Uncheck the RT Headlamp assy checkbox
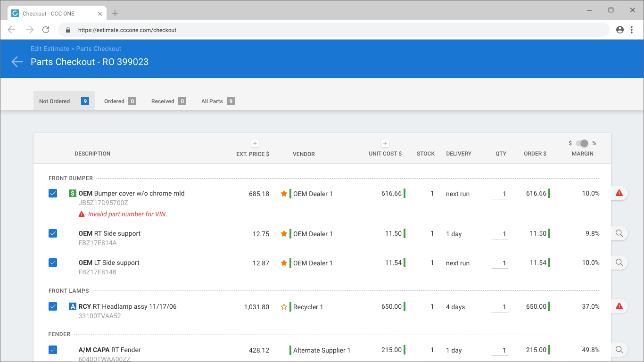 click(x=53, y=306)
